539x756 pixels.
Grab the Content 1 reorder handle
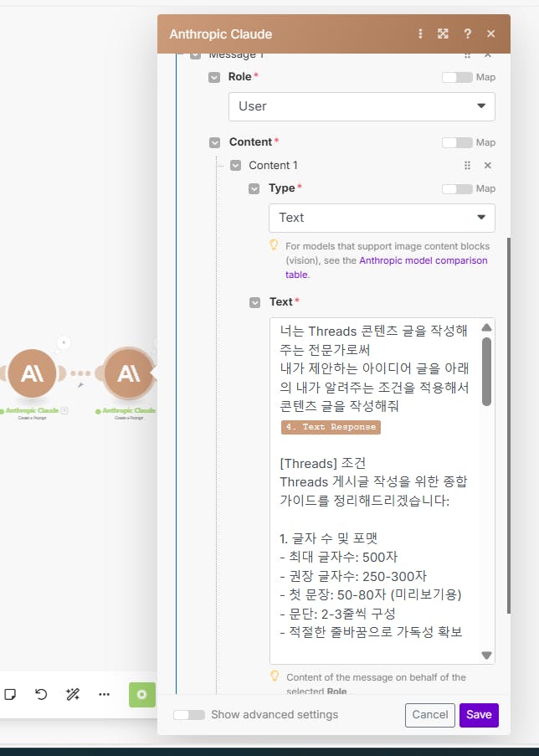pyautogui.click(x=467, y=166)
